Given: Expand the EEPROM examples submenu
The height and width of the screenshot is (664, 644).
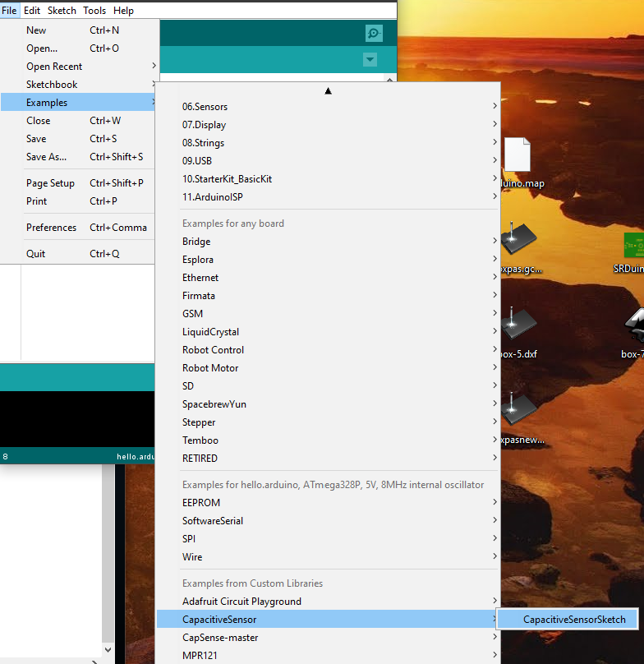Looking at the screenshot, I should [x=328, y=503].
